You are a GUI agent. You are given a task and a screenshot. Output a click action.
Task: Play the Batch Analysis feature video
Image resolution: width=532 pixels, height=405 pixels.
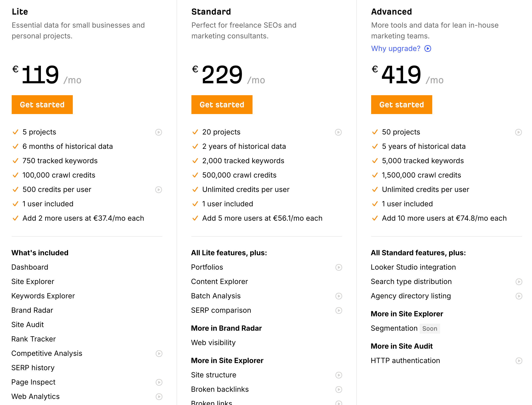coord(339,296)
